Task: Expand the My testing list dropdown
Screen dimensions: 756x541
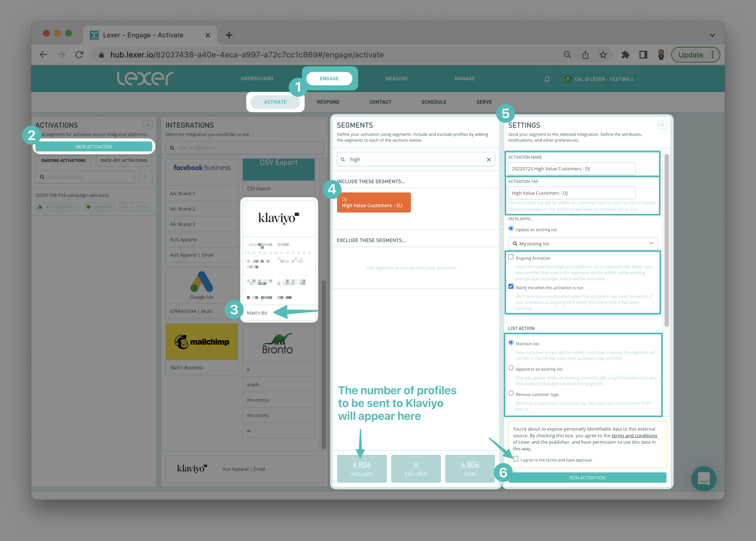Action: point(651,243)
